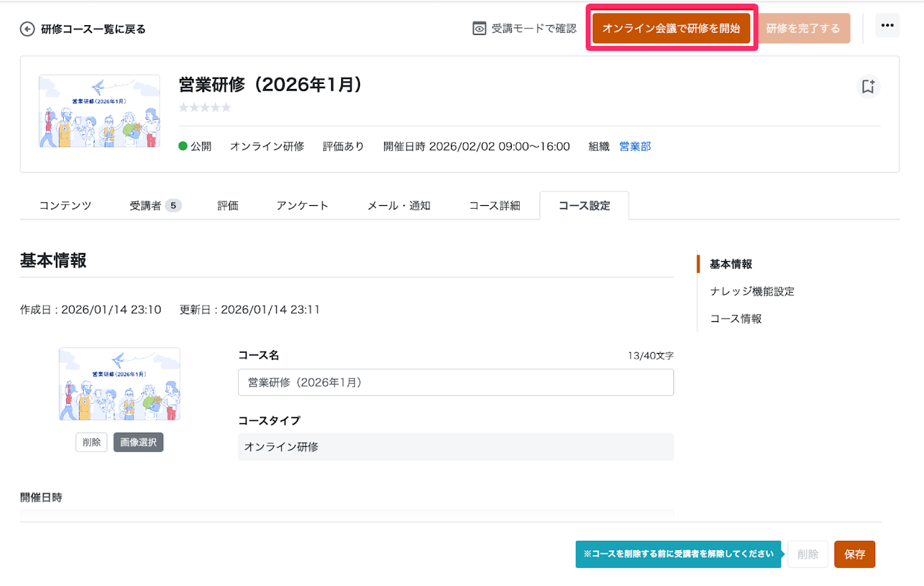Jump to 基本情報 in side navigation
924x586 pixels.
(731, 264)
